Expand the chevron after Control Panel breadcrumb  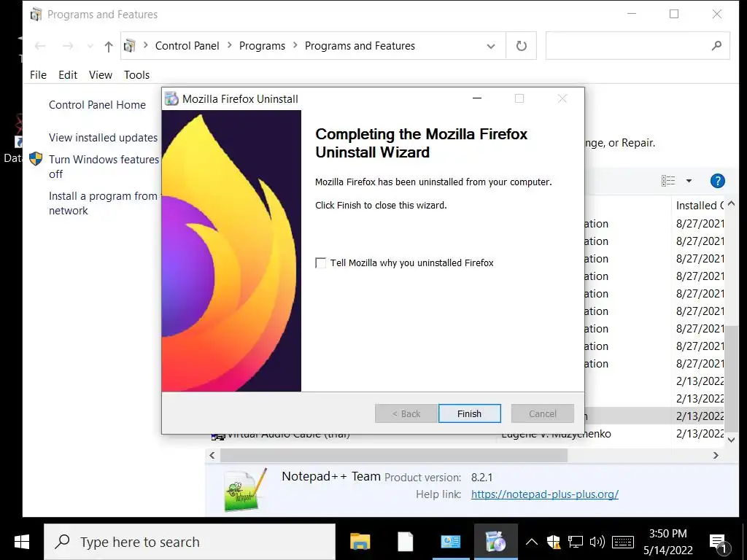pos(230,45)
